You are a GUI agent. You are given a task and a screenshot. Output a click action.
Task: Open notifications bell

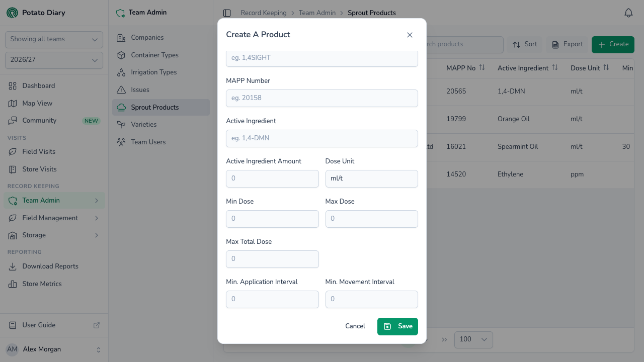[628, 13]
